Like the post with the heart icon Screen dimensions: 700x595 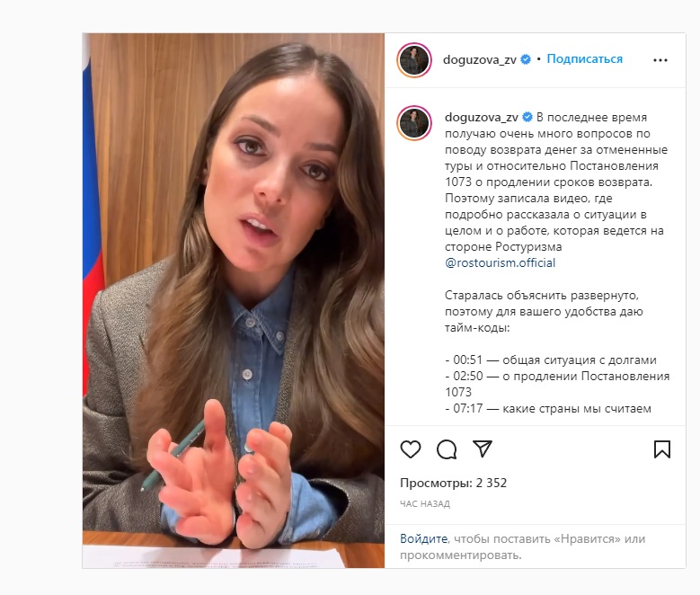pos(411,448)
